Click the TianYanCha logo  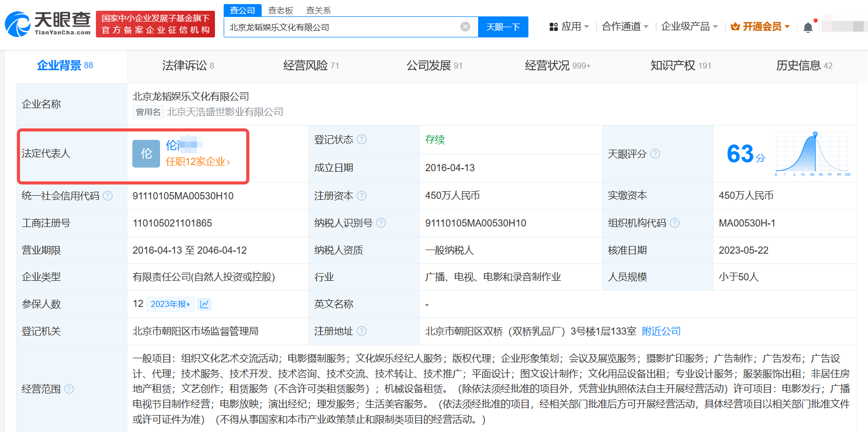tap(48, 24)
